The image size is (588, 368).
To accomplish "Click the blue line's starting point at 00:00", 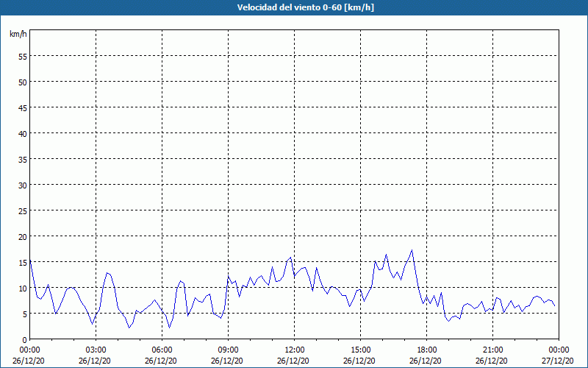I will pyautogui.click(x=30, y=260).
